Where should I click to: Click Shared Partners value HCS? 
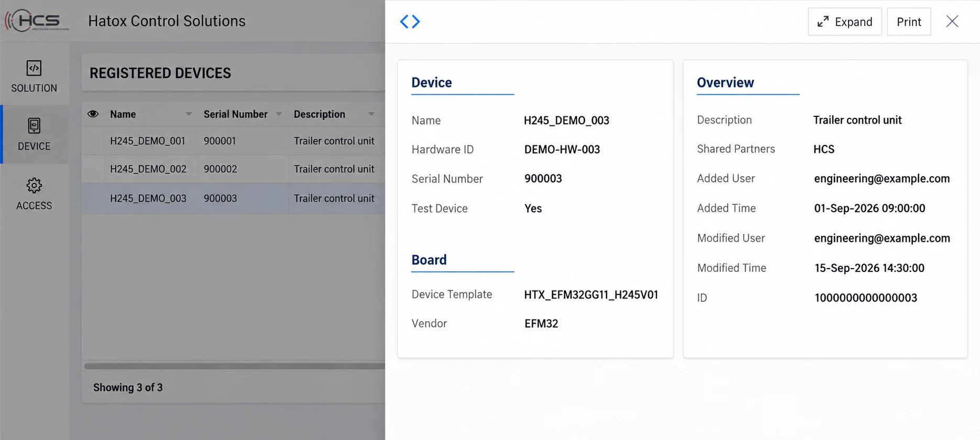point(823,149)
